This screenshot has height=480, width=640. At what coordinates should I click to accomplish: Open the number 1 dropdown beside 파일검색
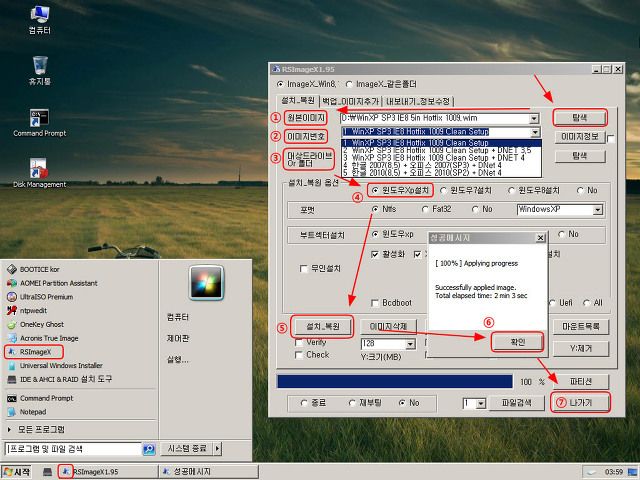(481, 404)
